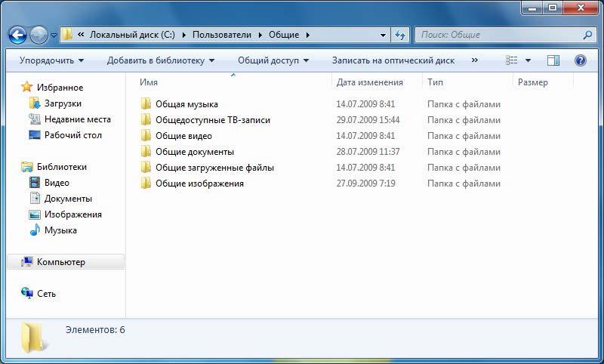
Task: Click the Документы page icon
Action: [35, 199]
